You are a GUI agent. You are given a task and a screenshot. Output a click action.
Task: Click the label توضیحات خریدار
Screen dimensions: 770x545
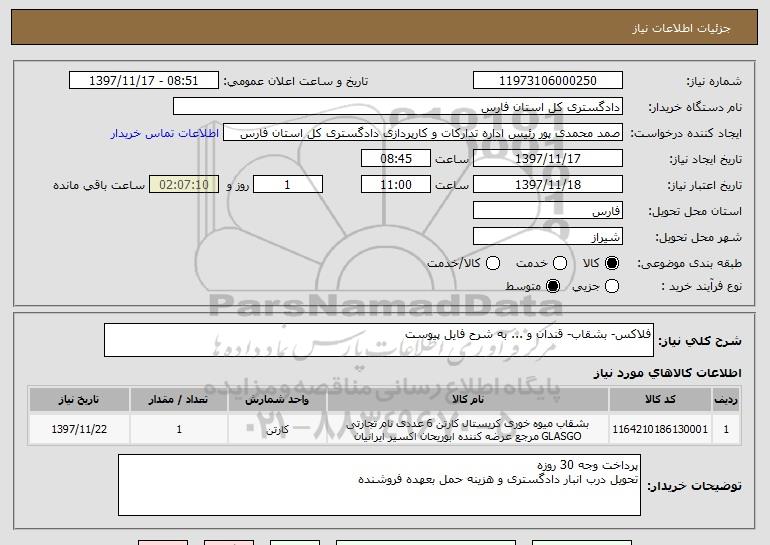tap(694, 486)
